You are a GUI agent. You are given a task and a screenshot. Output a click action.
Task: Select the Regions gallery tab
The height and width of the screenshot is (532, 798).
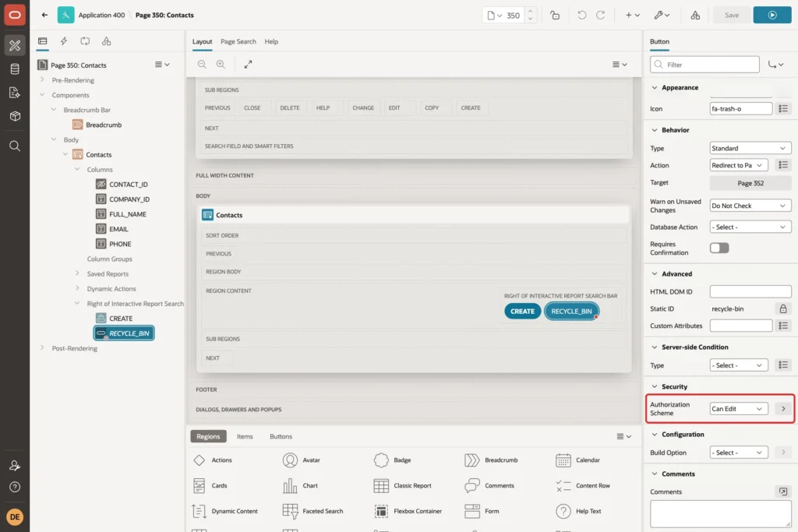coord(208,436)
